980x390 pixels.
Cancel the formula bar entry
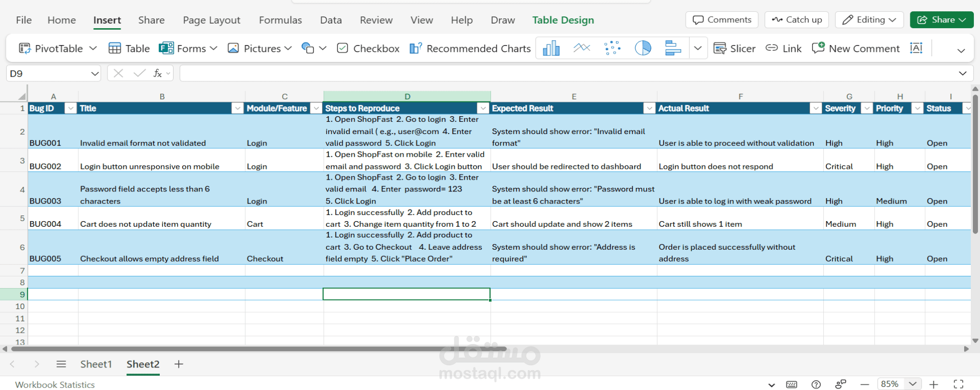118,73
